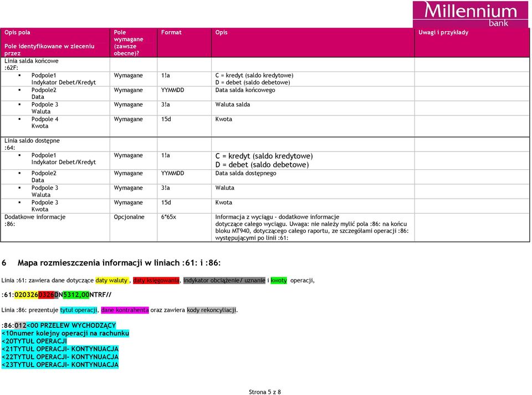532x395 pixels.
Task: Select 'C = kredyt (saldo kredytowe)' in the :62F: section
Action: (254, 75)
